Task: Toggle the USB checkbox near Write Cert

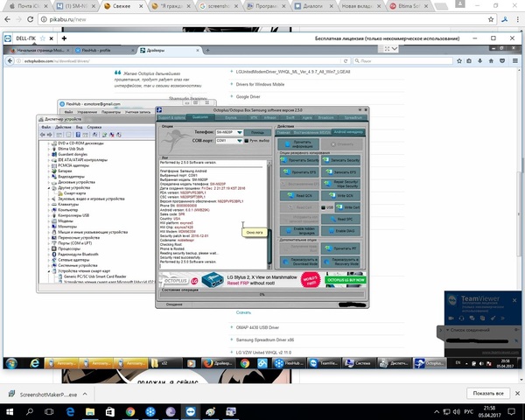Action: pyautogui.click(x=324, y=207)
